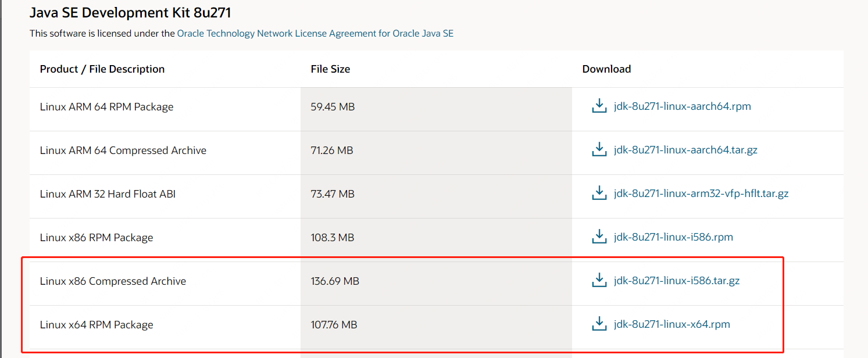Click download icon beside jdk-8u271-linux-aarch64.tar.gz
This screenshot has height=358, width=868.
point(599,150)
